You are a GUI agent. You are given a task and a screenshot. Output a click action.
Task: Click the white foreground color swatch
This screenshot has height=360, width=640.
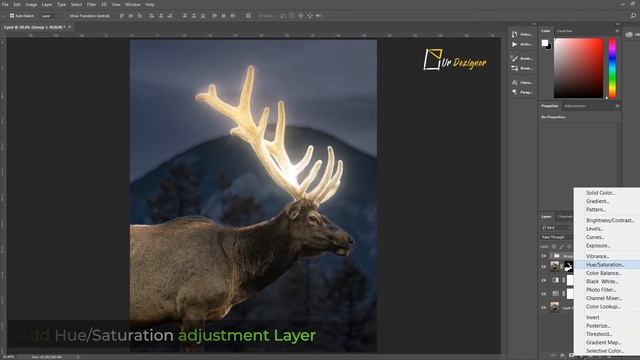coord(544,43)
